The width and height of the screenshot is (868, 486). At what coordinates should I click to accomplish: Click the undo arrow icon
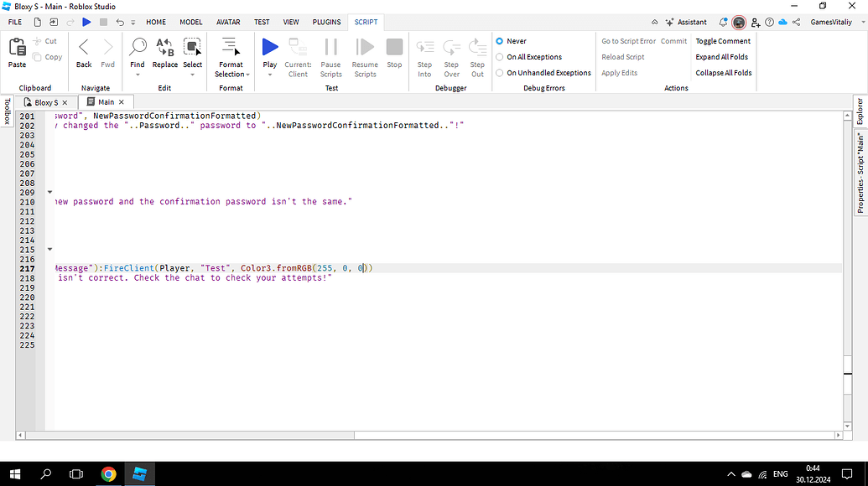(x=120, y=22)
